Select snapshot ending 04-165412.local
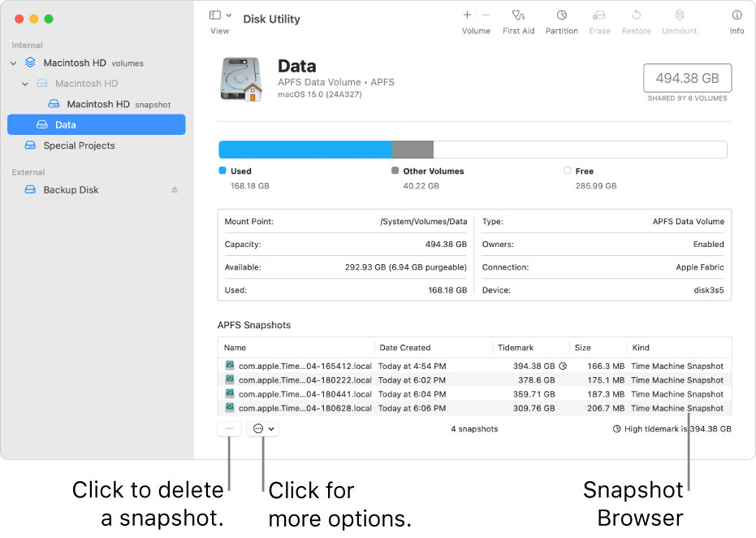756x538 pixels. (x=474, y=366)
